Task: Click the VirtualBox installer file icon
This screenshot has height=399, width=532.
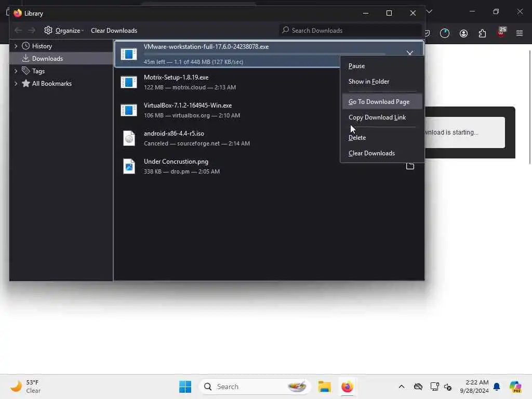Action: pos(129,110)
